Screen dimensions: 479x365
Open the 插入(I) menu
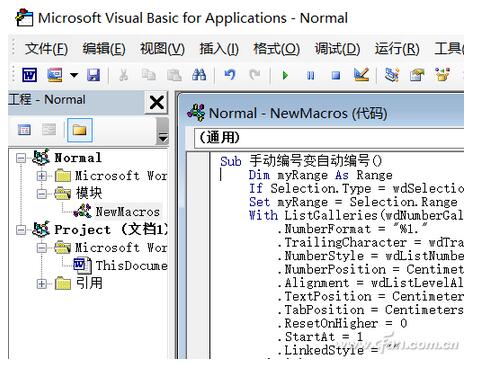219,49
